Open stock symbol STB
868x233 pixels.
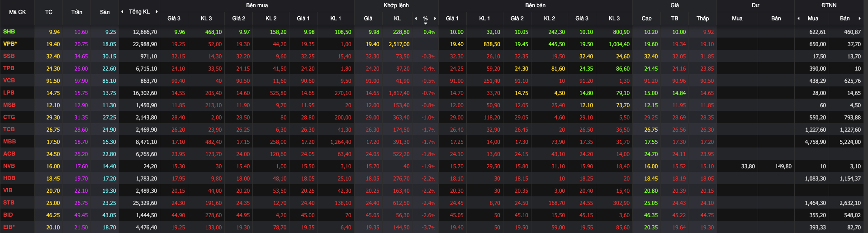(9, 203)
